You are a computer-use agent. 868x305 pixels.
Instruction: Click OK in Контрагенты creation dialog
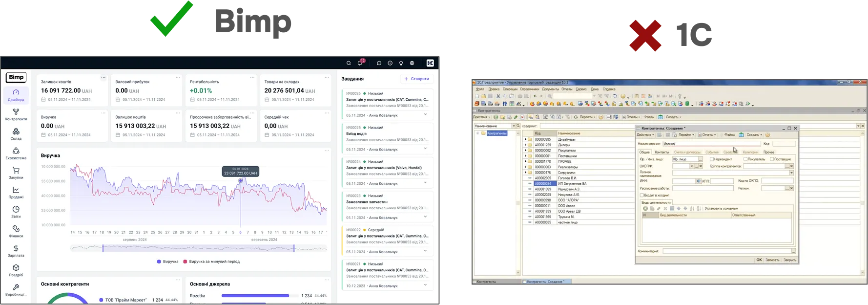(759, 260)
